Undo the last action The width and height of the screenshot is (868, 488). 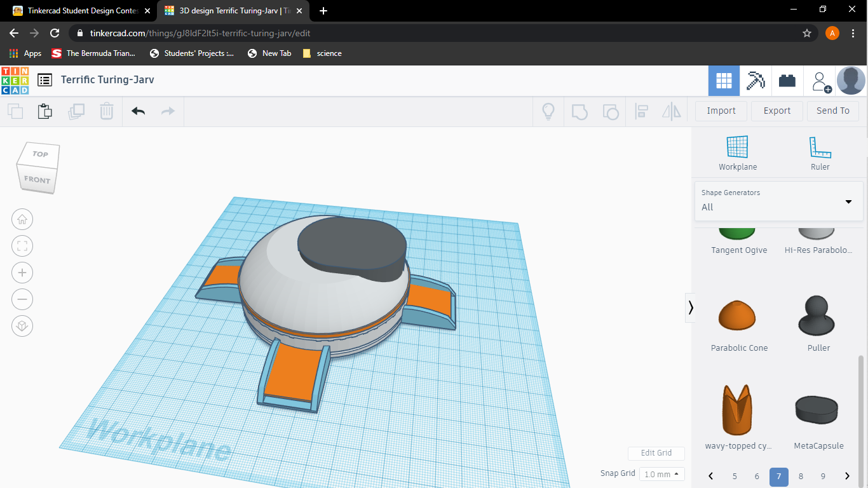(x=138, y=111)
